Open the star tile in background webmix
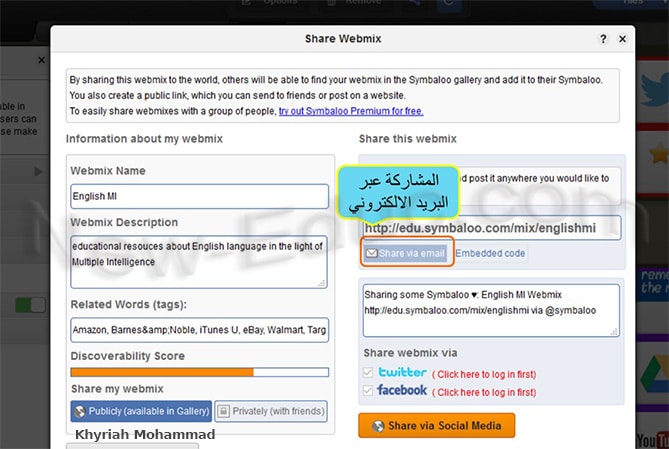This screenshot has width=669, height=449. point(652,160)
